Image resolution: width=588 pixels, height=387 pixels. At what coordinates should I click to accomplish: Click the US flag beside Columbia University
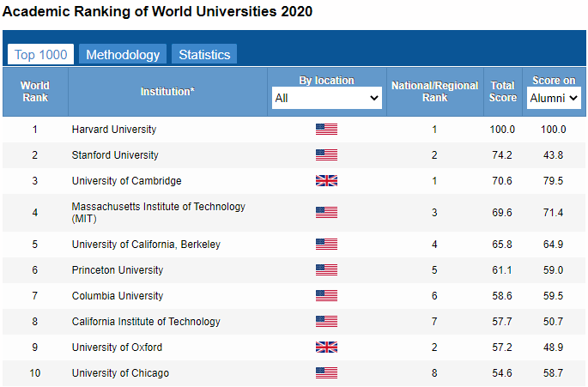click(x=326, y=296)
